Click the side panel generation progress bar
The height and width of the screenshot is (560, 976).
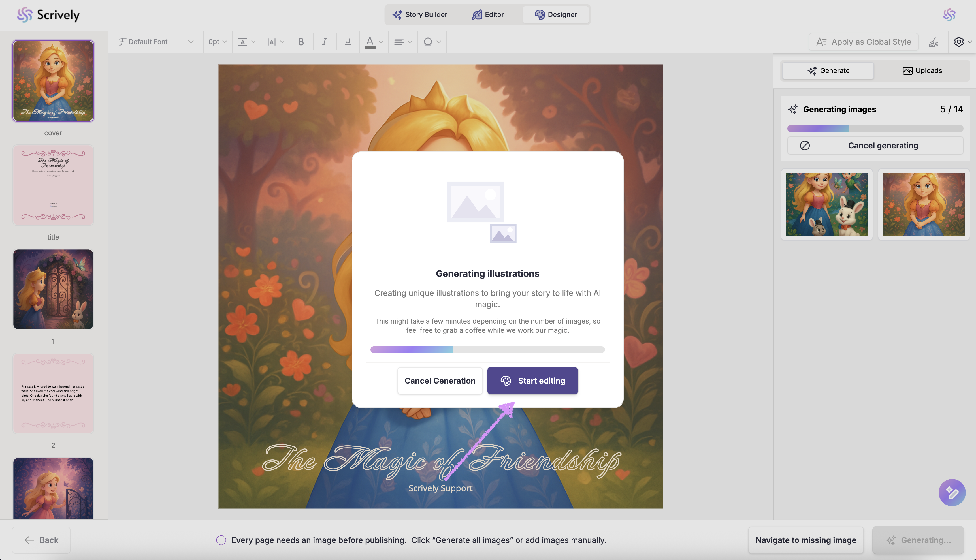875,129
